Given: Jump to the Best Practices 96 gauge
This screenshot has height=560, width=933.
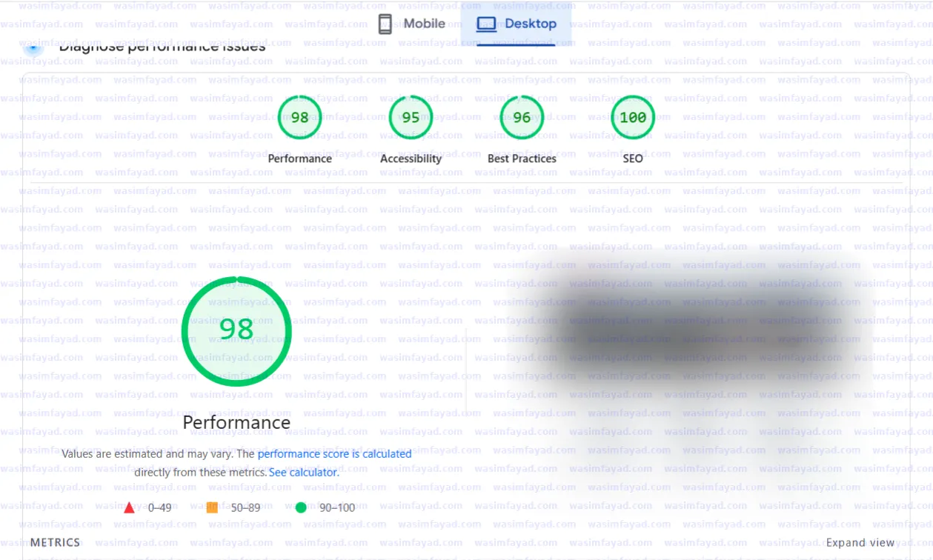Looking at the screenshot, I should [x=522, y=118].
